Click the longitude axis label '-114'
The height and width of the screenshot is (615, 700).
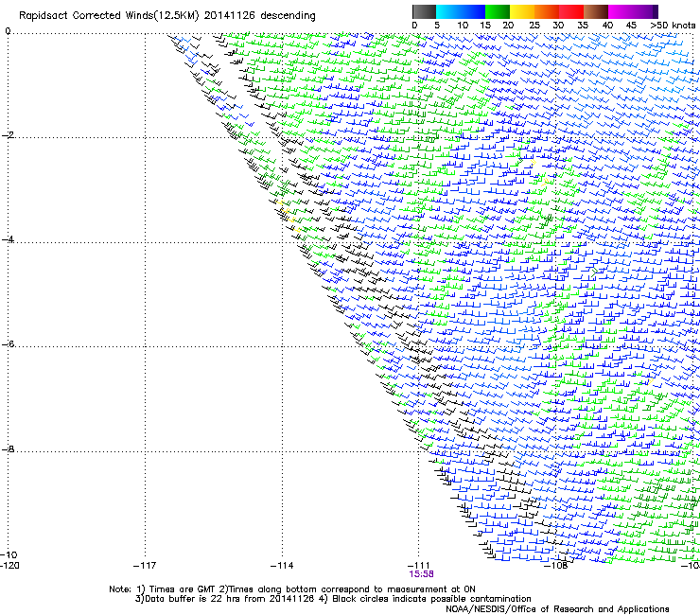[x=282, y=566]
